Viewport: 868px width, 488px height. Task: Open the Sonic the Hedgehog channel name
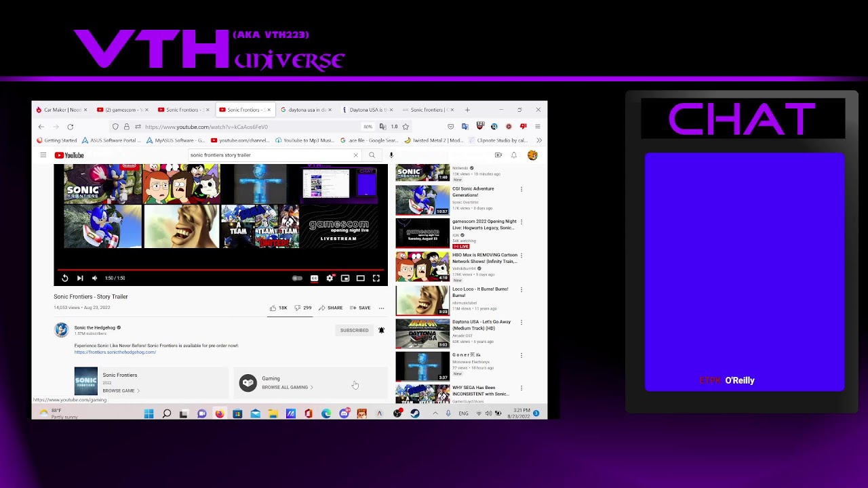tap(95, 327)
